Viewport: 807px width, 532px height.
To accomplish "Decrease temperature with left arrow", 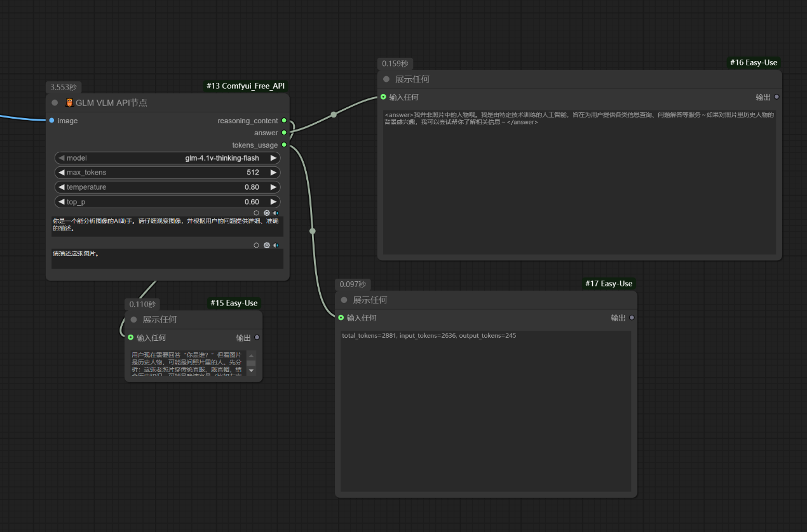I will coord(62,187).
